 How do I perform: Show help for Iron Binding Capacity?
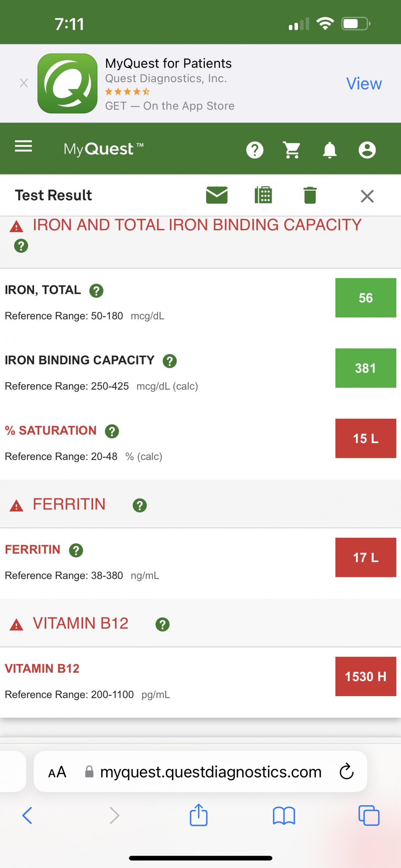(170, 361)
